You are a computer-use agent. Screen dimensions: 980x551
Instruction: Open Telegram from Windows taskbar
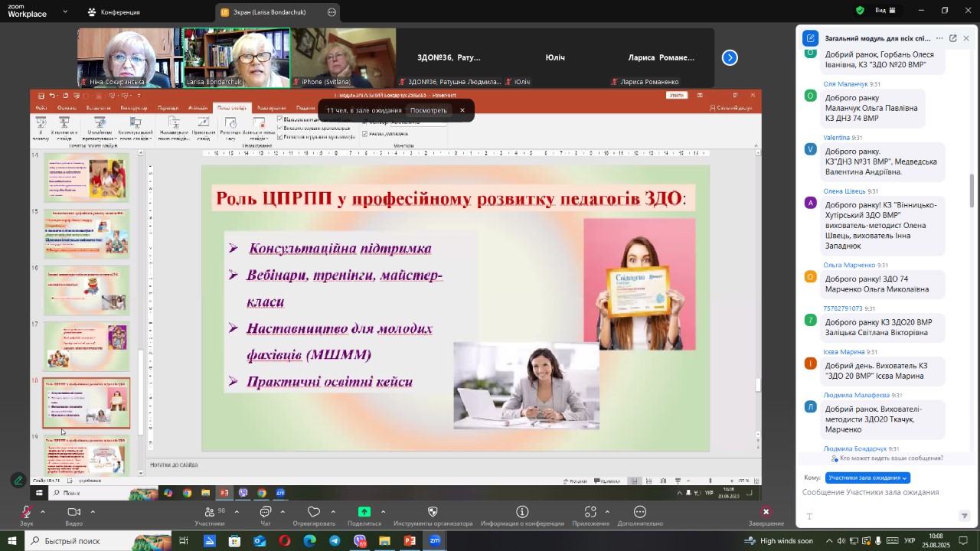335,541
